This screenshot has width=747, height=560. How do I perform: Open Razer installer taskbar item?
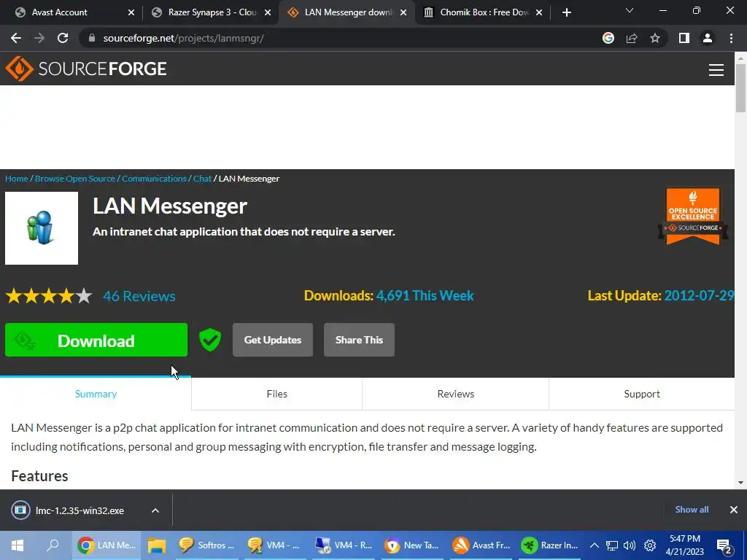point(550,545)
